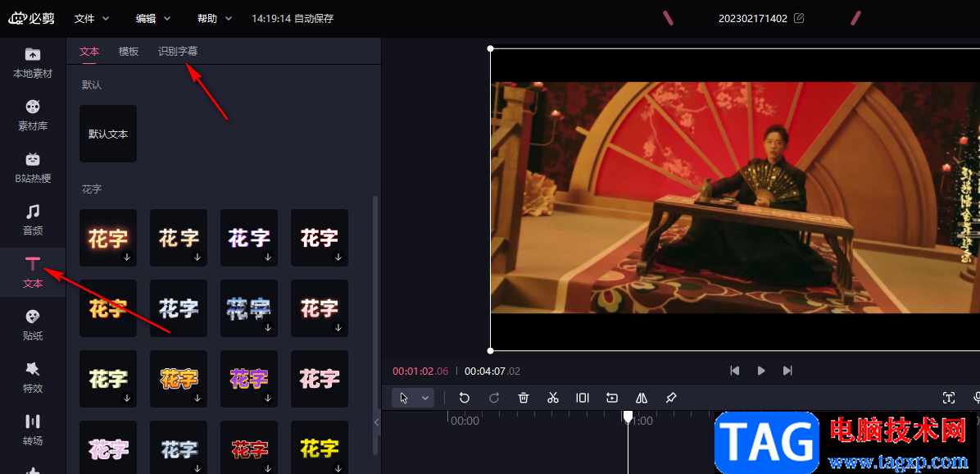Select the pointer selection tool

pos(405,398)
